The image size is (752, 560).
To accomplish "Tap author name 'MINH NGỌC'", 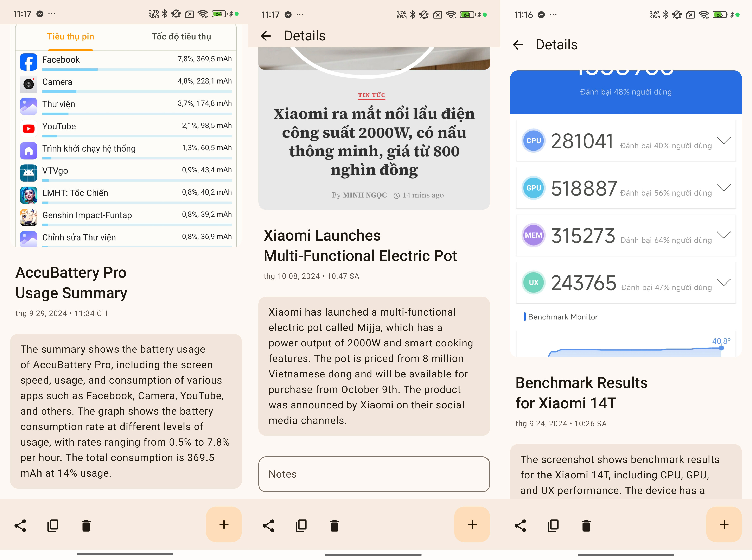I will (x=365, y=195).
